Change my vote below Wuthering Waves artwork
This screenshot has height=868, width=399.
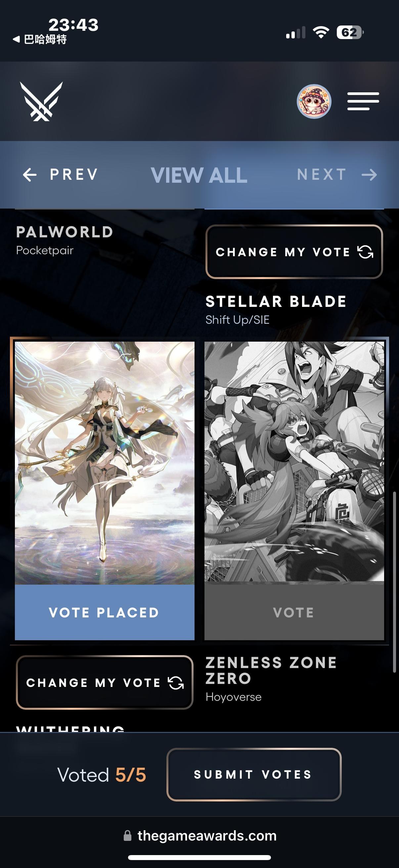pos(104,682)
